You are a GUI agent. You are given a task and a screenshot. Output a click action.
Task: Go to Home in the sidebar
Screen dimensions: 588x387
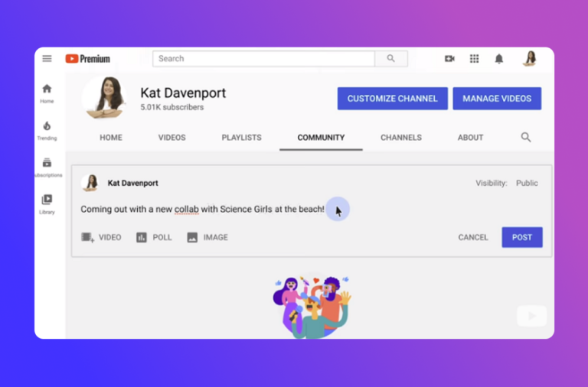[x=47, y=93]
